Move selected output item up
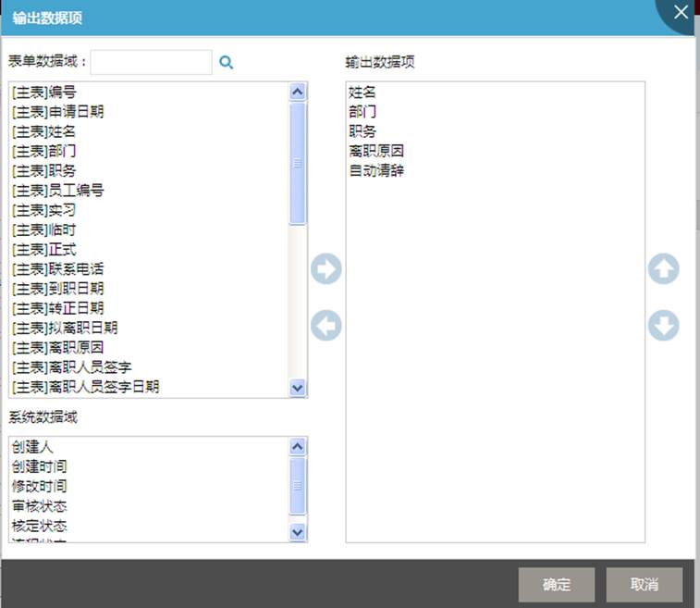This screenshot has width=700, height=608. click(663, 269)
